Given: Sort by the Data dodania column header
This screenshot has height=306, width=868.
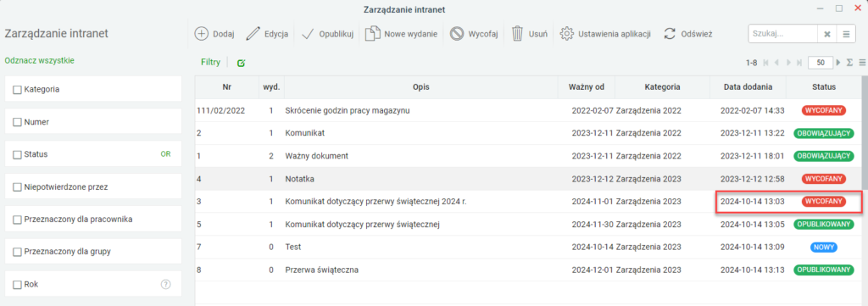Looking at the screenshot, I should click(748, 87).
